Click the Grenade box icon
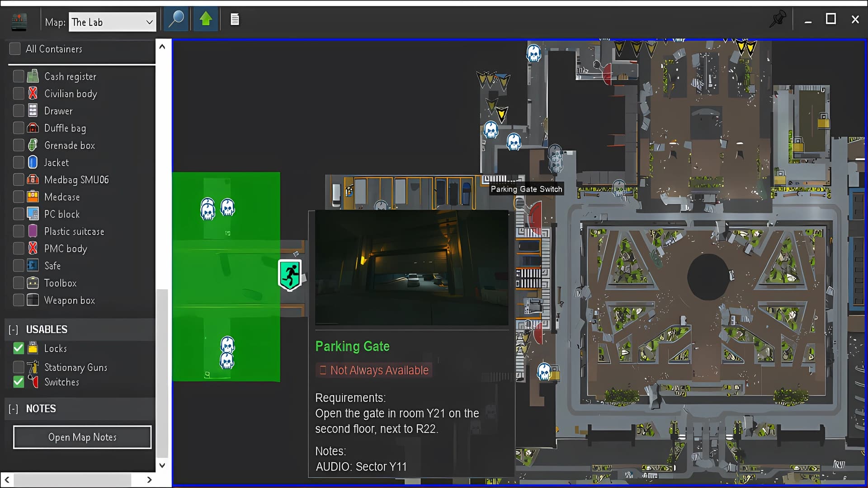The image size is (868, 488). [33, 145]
